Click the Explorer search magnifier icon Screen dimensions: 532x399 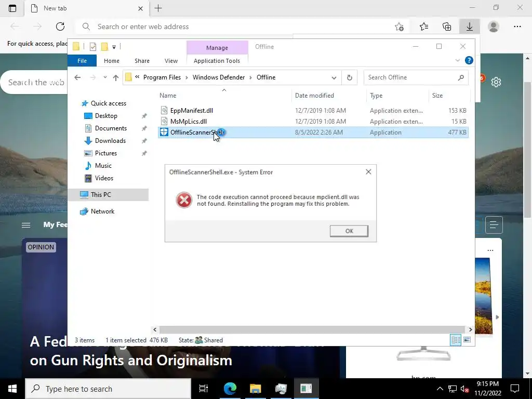point(461,78)
